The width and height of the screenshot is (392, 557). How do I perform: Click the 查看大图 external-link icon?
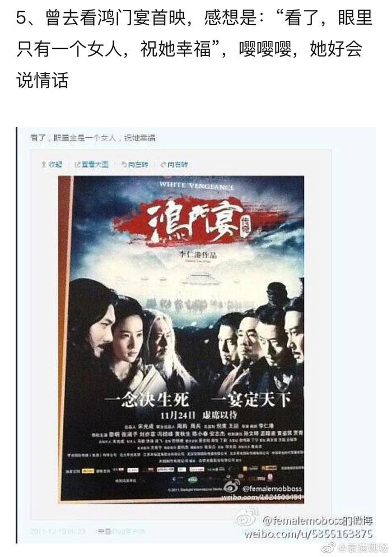pos(77,165)
